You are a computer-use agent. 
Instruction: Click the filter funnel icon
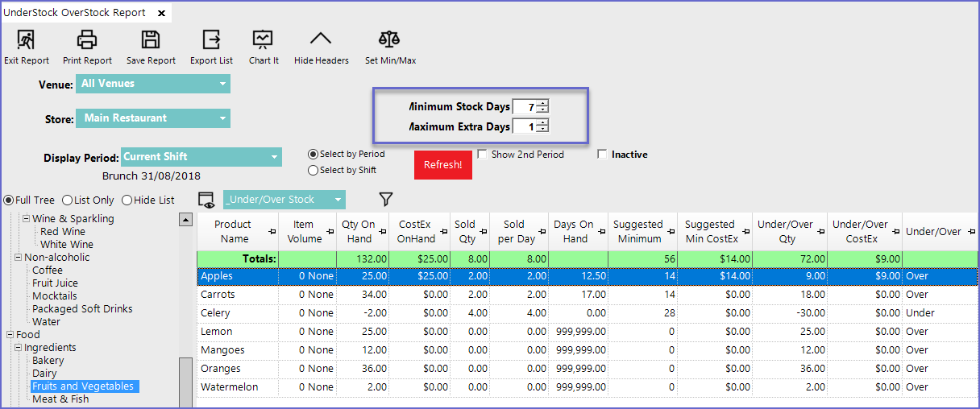point(386,199)
